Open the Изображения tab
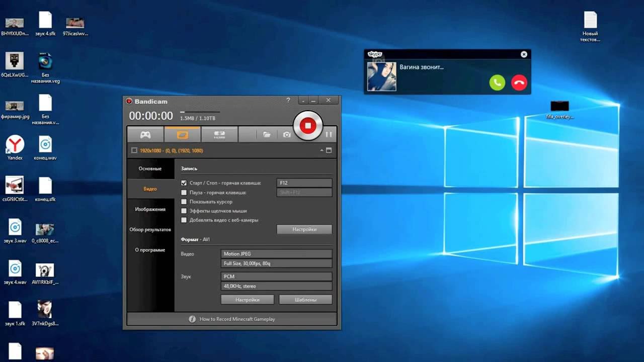Screen dimensions: 644x362 point(150,209)
